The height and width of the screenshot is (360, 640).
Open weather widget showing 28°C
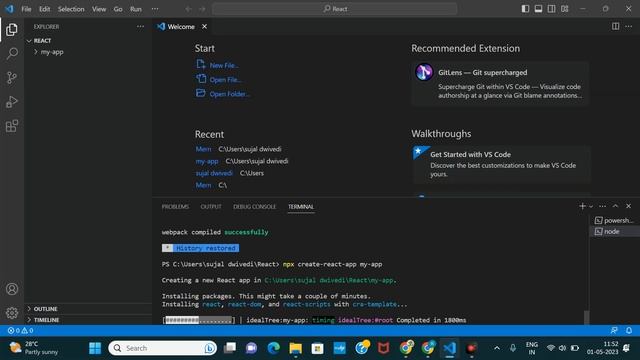pyautogui.click(x=34, y=348)
